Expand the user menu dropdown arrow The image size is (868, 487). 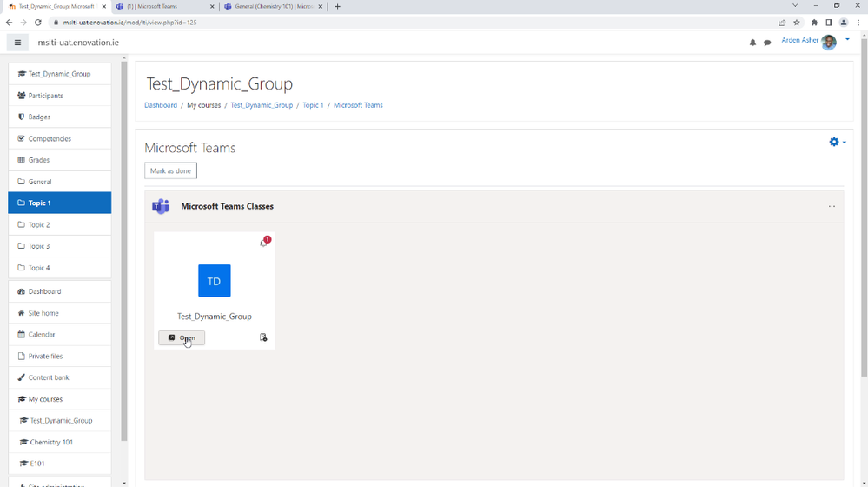[x=847, y=40]
